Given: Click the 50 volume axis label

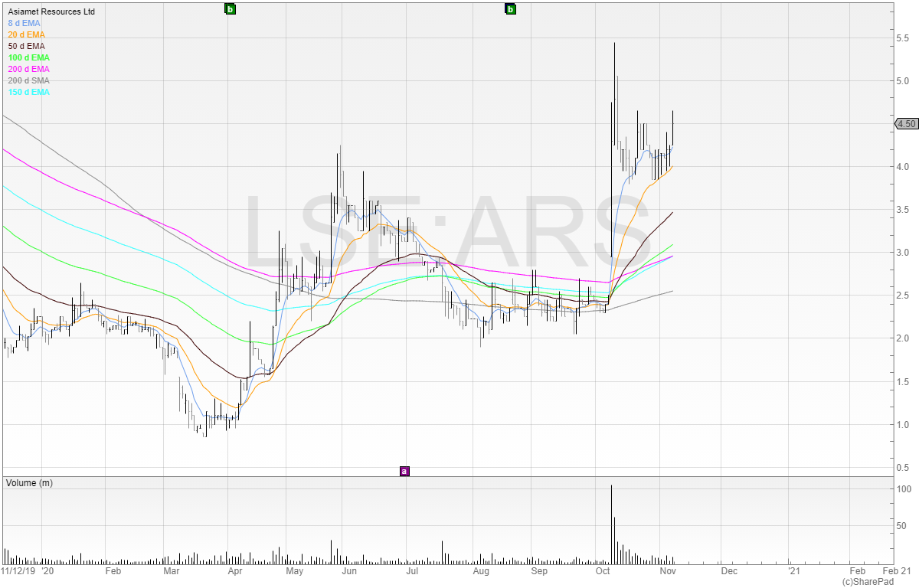Looking at the screenshot, I should (901, 526).
